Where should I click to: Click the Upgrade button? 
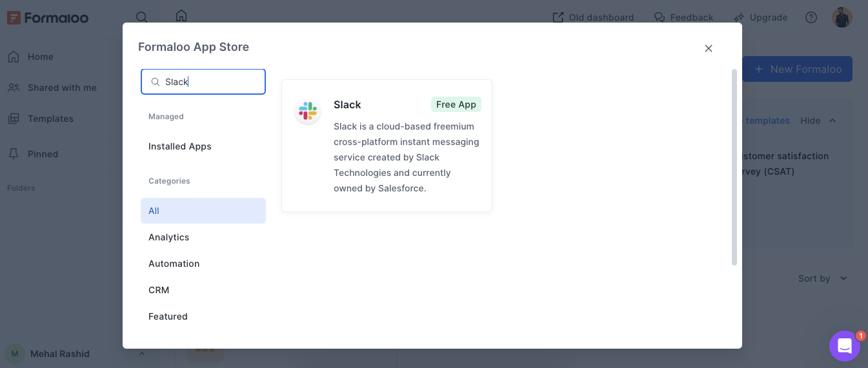pos(760,17)
